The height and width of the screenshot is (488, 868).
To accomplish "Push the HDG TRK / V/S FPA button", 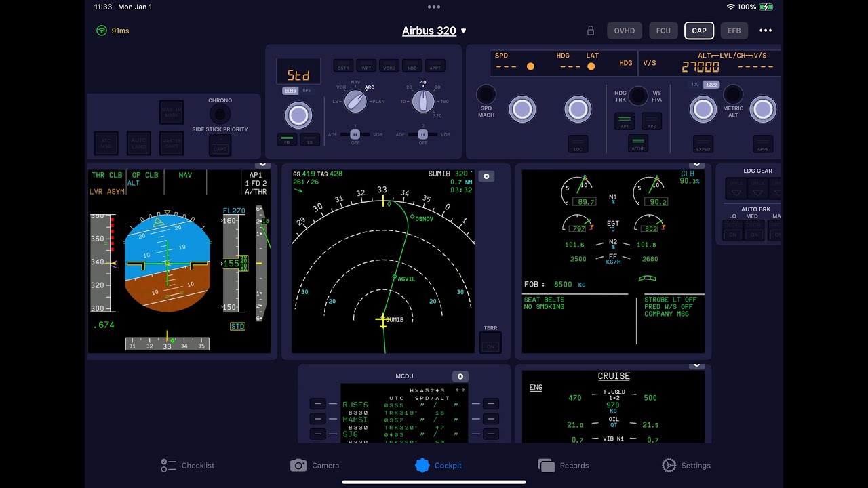I will (638, 96).
